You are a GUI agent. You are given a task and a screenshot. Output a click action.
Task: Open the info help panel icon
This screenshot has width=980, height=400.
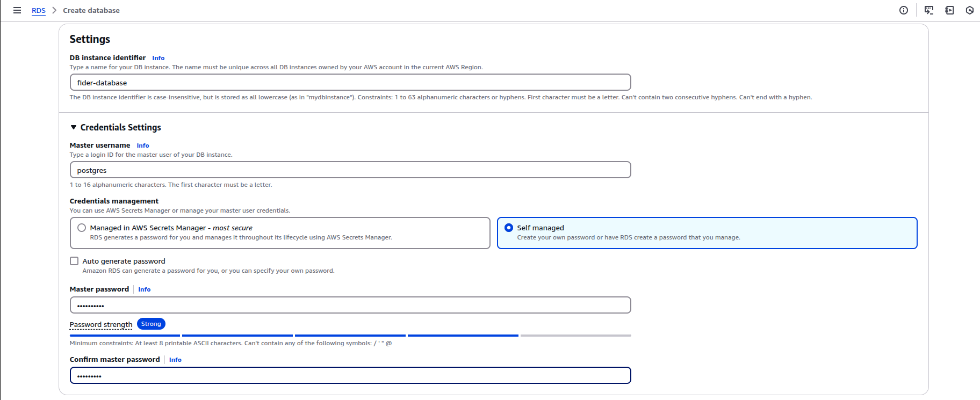[x=904, y=10]
